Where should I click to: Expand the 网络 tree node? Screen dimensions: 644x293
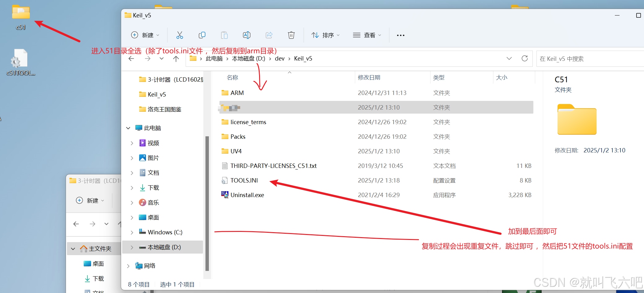(128, 266)
